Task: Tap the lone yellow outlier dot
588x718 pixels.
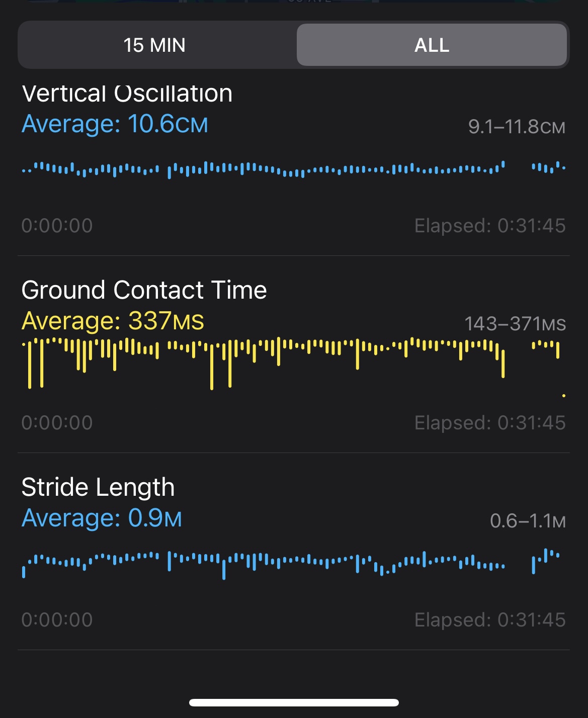Action: coord(564,396)
